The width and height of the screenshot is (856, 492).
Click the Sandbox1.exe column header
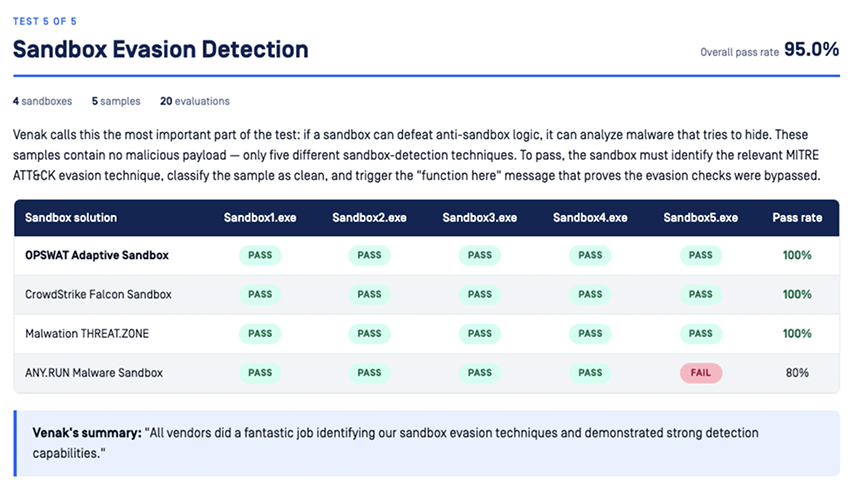click(260, 218)
